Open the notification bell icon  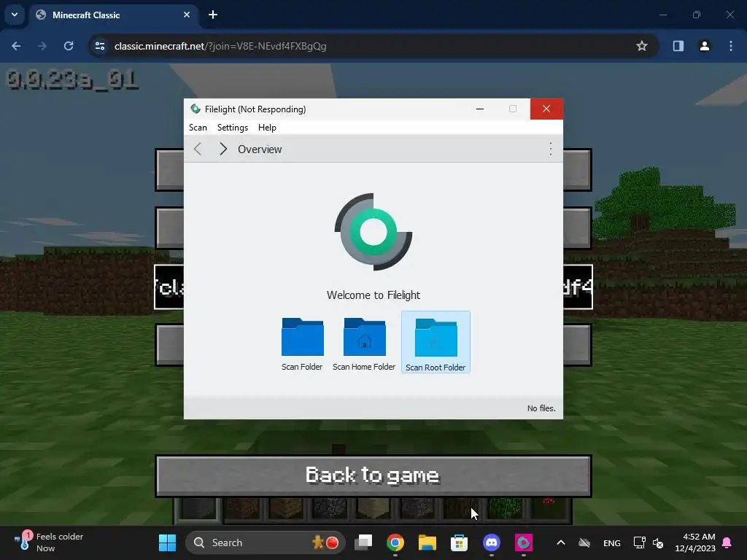(727, 542)
